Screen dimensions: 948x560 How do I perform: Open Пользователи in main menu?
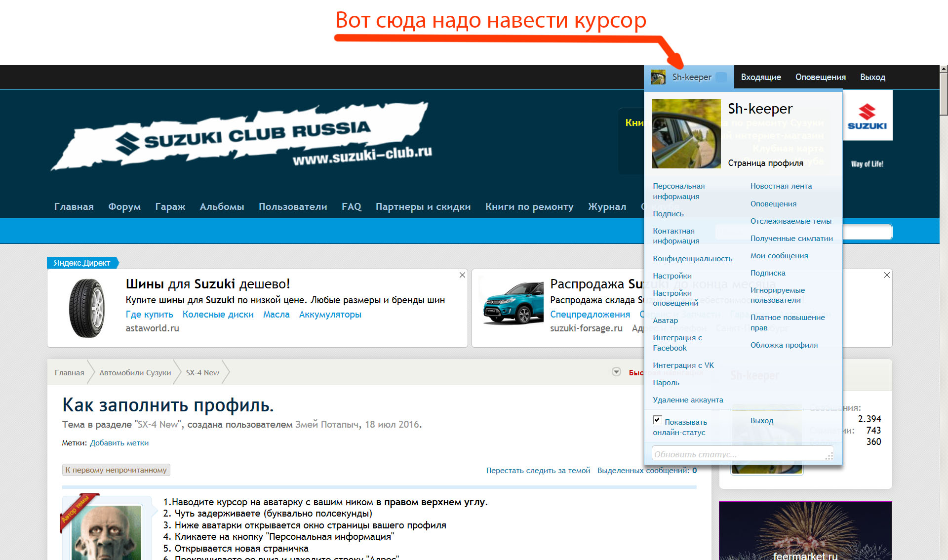tap(293, 206)
